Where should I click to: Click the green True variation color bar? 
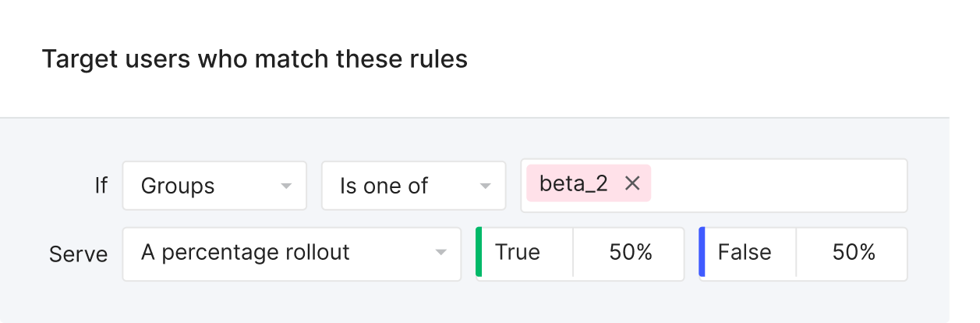tap(479, 253)
